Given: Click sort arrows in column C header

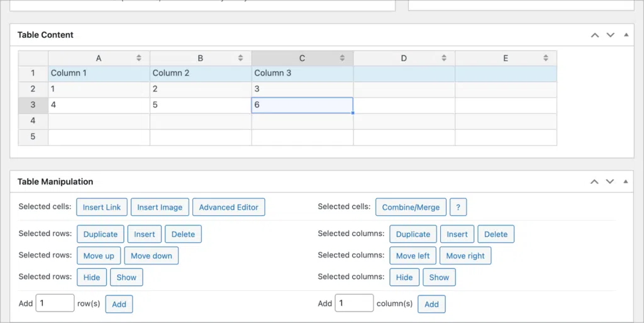Looking at the screenshot, I should tap(342, 58).
